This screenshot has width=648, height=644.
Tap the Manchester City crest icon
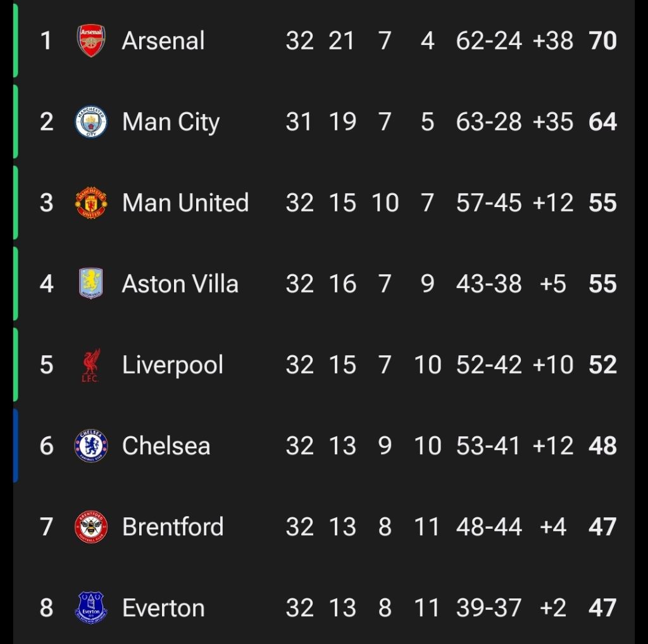coord(91,122)
